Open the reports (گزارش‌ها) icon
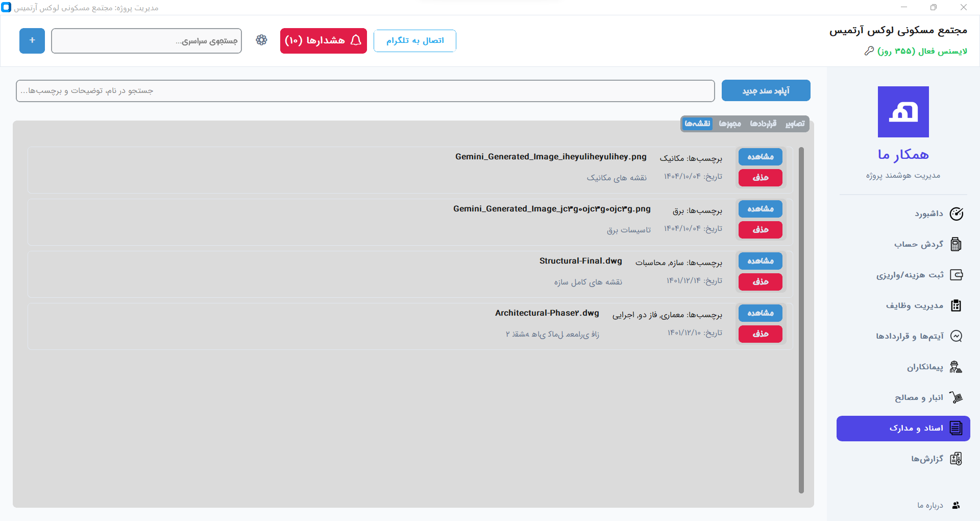The image size is (980, 521). point(956,459)
